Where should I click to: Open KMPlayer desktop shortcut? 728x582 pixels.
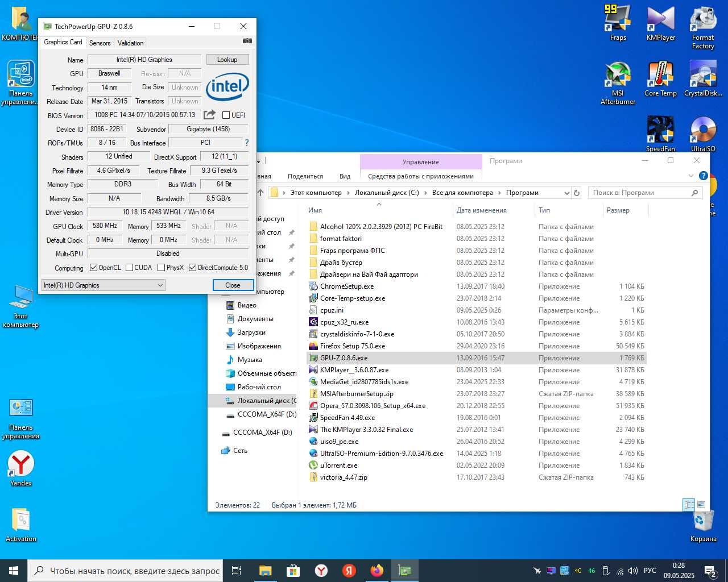click(x=660, y=23)
